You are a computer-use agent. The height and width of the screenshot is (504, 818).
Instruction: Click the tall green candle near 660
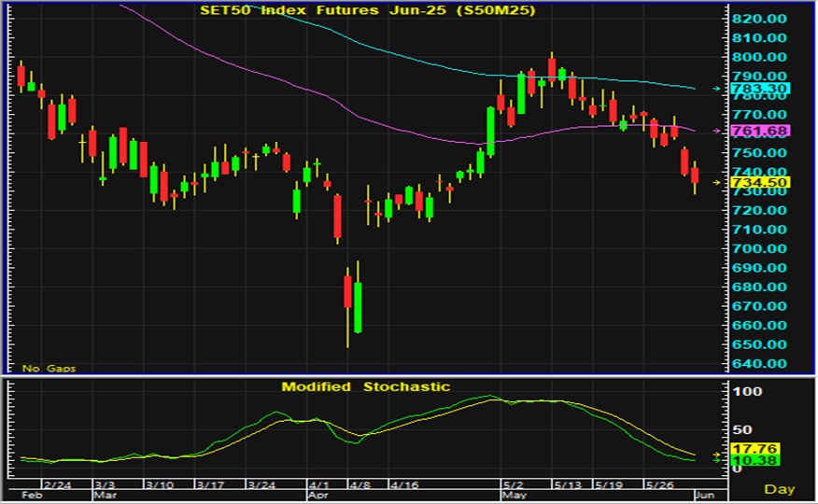(x=358, y=307)
